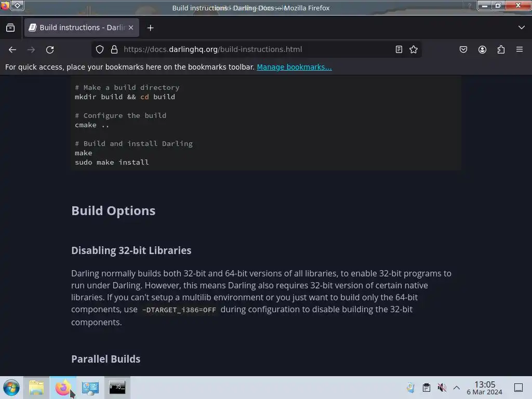Bookmark this page with the star
This screenshot has width=532, height=399.
point(413,49)
